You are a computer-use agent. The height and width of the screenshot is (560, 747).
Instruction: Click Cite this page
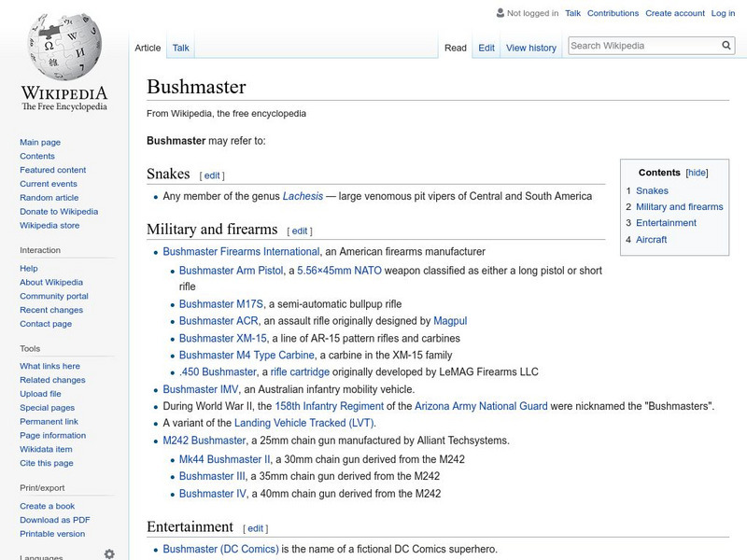tap(46, 463)
